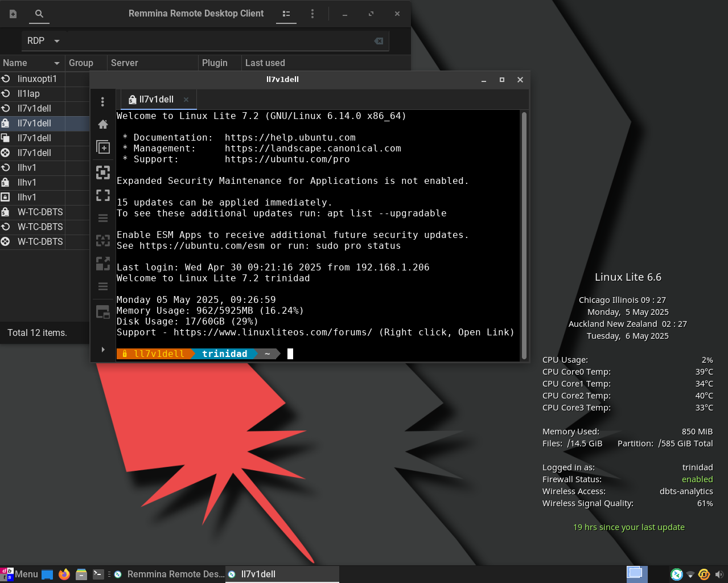Click the https://landscape.canonical.com link in the terminal
Viewport: 728px width, 583px height.
[x=312, y=149]
